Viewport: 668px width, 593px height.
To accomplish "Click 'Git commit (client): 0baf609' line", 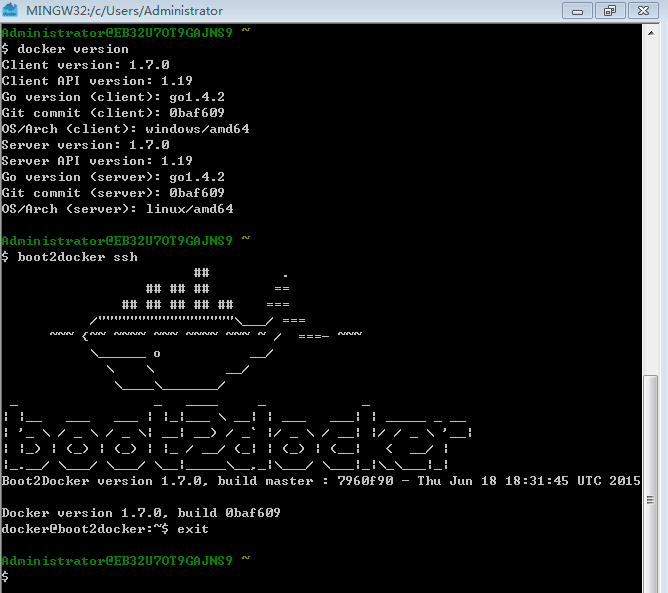I will [x=113, y=113].
